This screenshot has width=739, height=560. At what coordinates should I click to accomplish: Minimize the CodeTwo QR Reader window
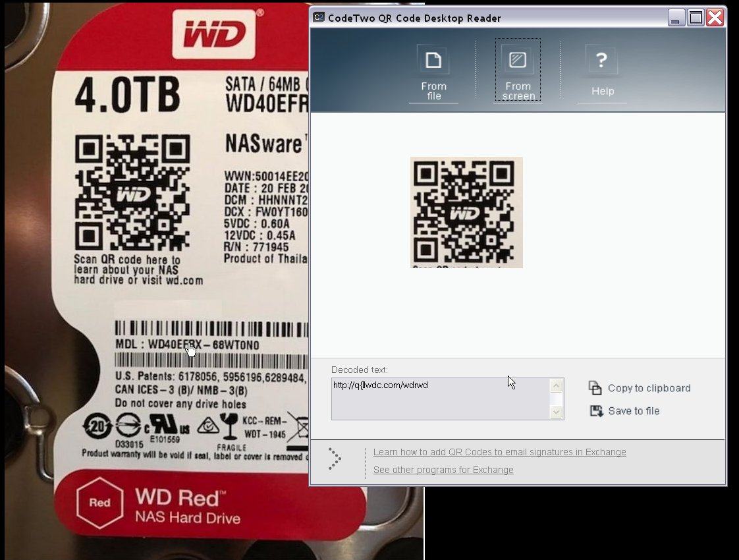(x=676, y=18)
